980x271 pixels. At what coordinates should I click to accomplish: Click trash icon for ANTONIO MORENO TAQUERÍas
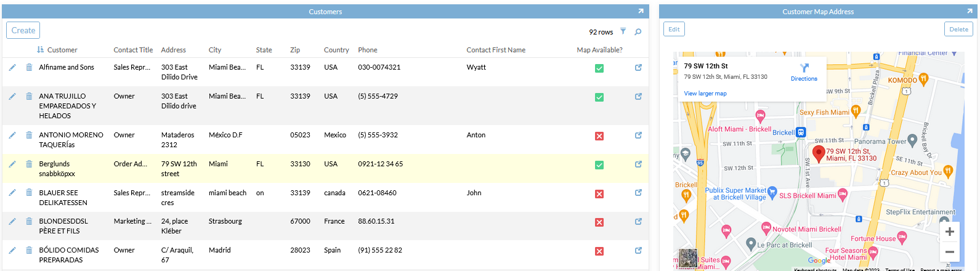29,135
